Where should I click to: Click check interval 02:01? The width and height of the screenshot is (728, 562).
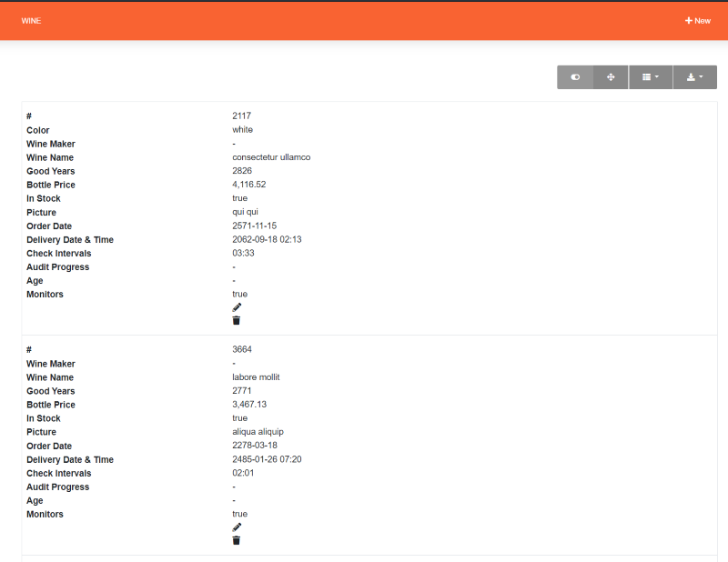pos(243,473)
